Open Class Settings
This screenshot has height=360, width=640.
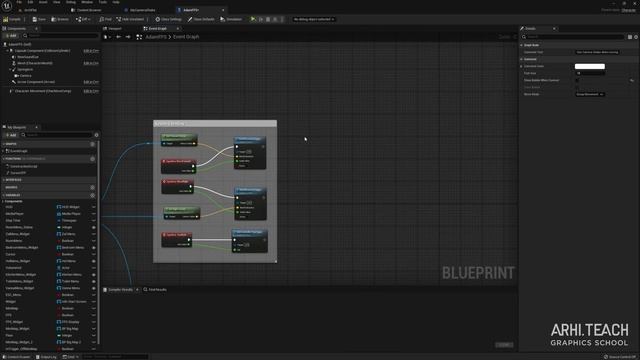tap(169, 19)
